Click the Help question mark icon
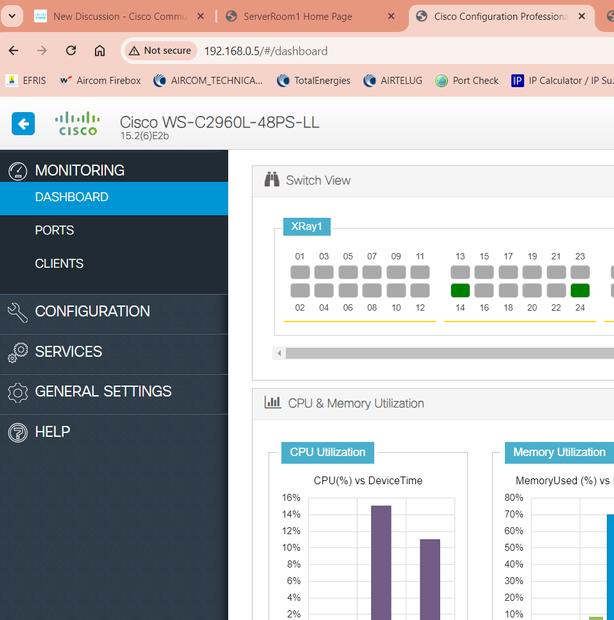 18,433
